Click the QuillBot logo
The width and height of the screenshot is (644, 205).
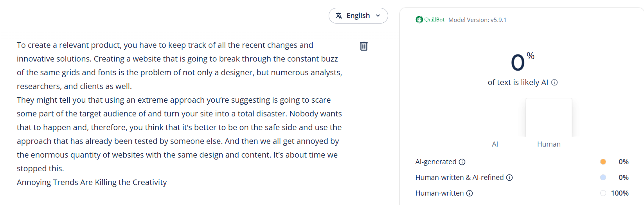[x=430, y=20]
